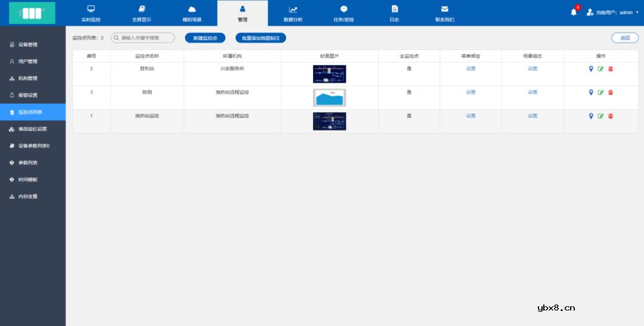
Task: Open the 数据分析 tab
Action: [x=293, y=13]
